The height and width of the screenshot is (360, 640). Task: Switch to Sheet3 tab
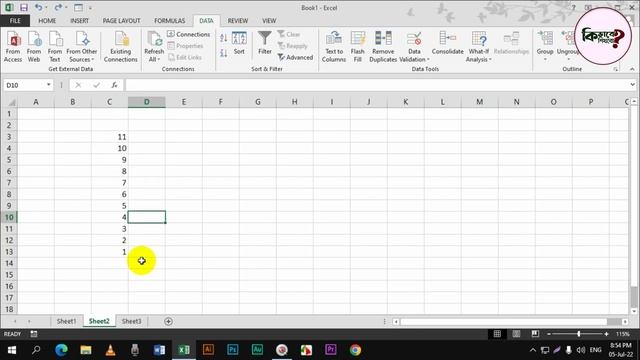tap(131, 321)
